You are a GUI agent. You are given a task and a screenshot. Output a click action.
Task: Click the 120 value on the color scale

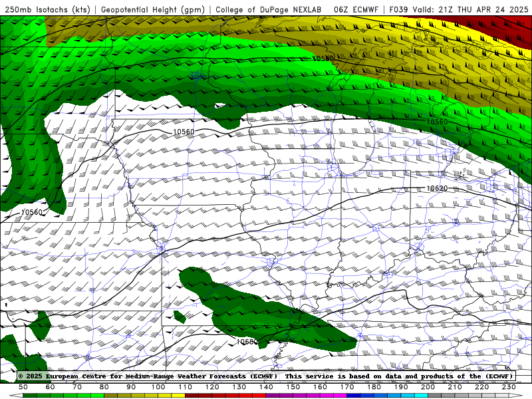pyautogui.click(x=212, y=387)
